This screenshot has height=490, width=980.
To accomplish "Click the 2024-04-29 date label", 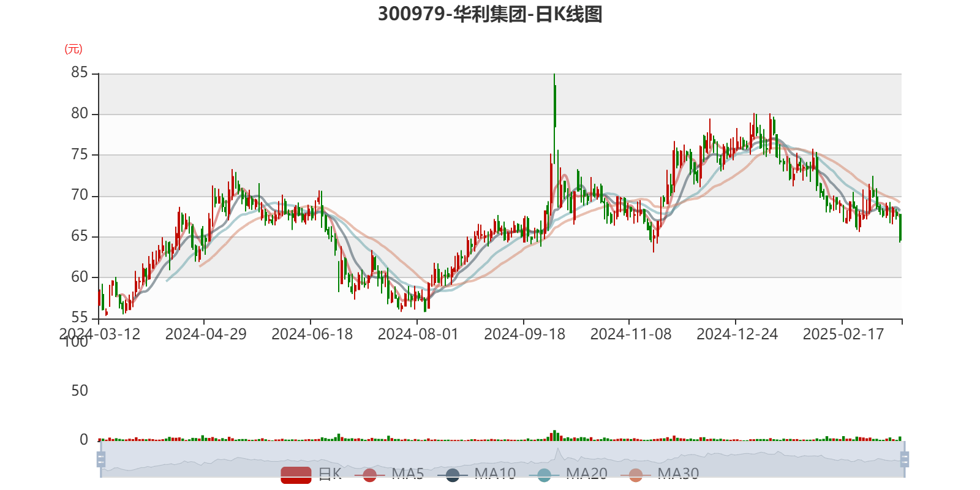I will coord(206,334).
